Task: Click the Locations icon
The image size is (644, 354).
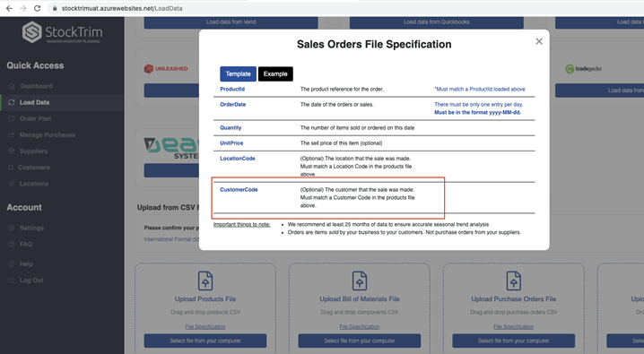Action: [x=12, y=184]
